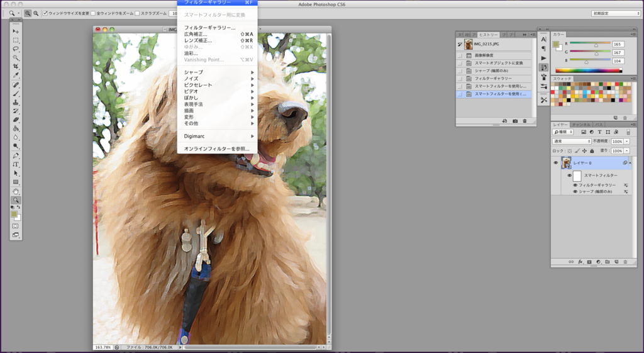
Task: Select スマートオブジェクトに変換 history state
Action: (x=494, y=63)
